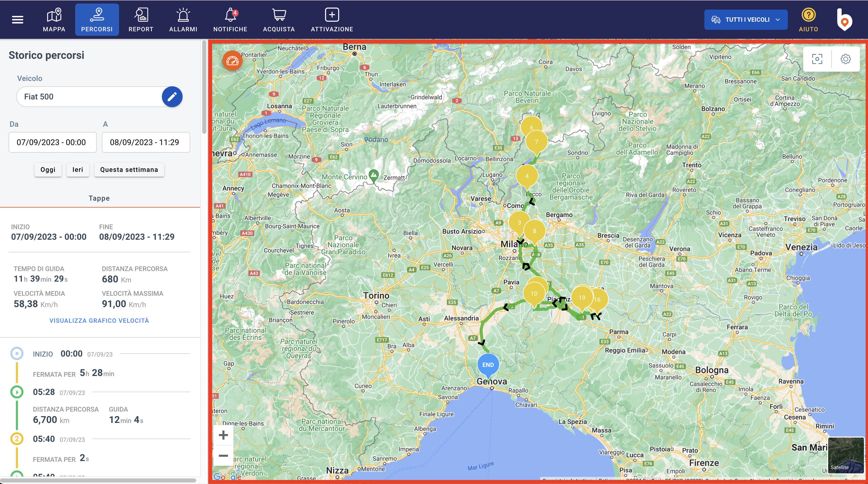Click the orange speedometer icon on map
This screenshot has width=868, height=484.
[x=232, y=61]
